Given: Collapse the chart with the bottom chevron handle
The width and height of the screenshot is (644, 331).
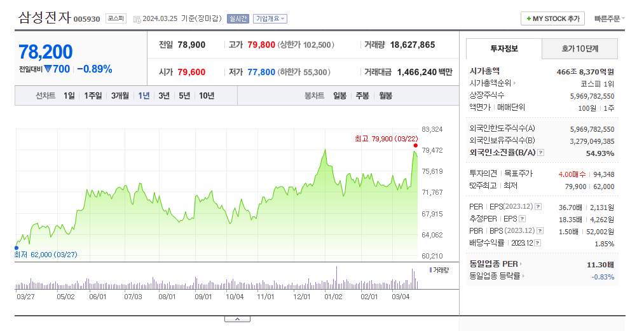Looking at the screenshot, I should [x=237, y=319].
